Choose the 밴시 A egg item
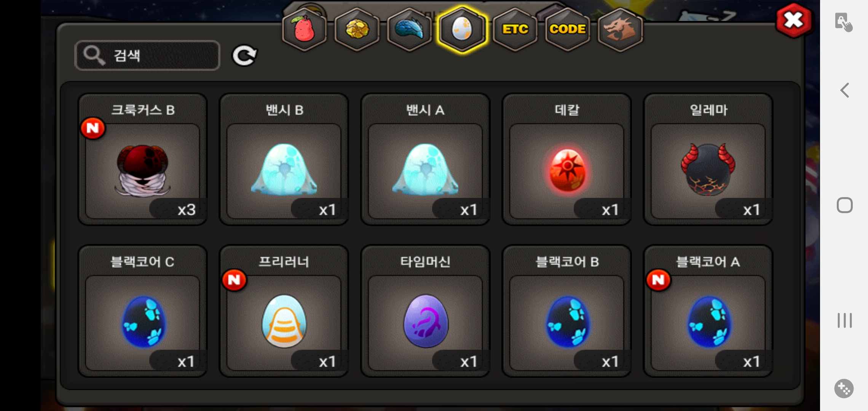868x411 pixels. click(425, 159)
